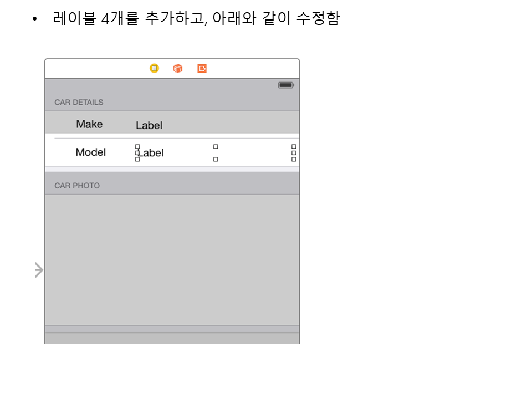Click bottom-right resize handle of selected Label
Image resolution: width=532 pixels, height=399 pixels.
pos(294,160)
